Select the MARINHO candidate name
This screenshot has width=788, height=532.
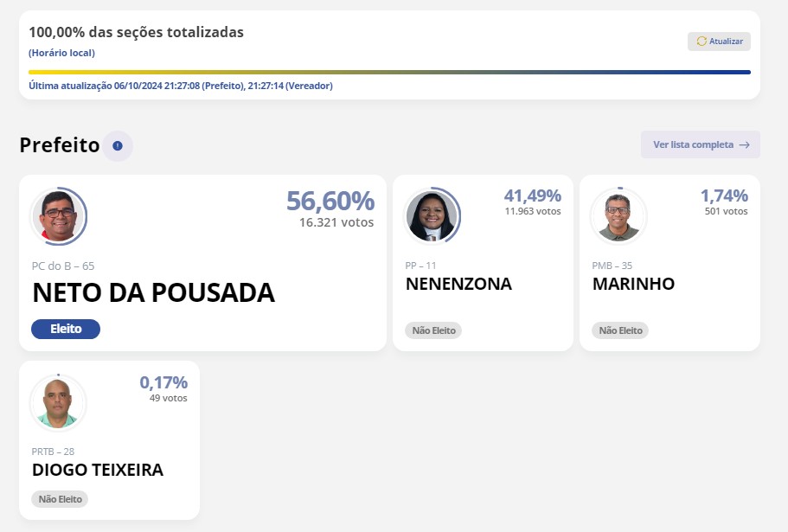(633, 284)
